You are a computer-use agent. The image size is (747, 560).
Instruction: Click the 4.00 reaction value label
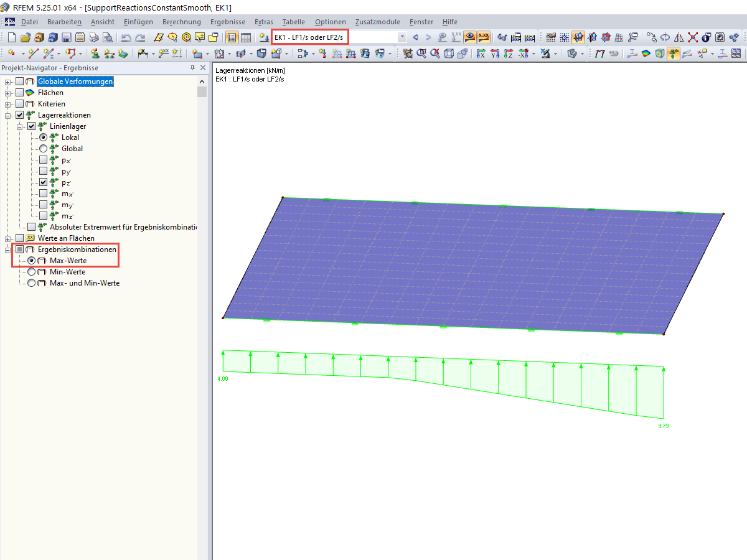(x=222, y=378)
